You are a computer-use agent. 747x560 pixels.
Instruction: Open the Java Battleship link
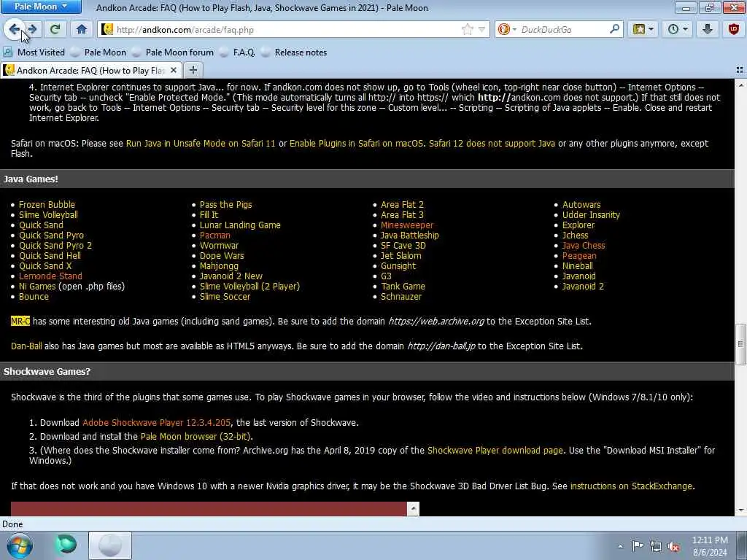(410, 236)
